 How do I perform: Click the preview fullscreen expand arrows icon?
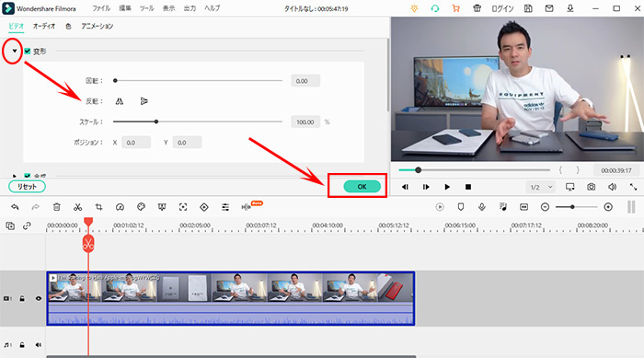tap(633, 187)
